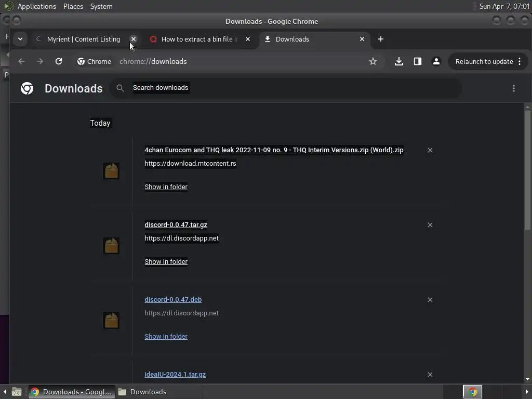Click the discord-0.0.47.tar.gz package icon

tap(111, 246)
